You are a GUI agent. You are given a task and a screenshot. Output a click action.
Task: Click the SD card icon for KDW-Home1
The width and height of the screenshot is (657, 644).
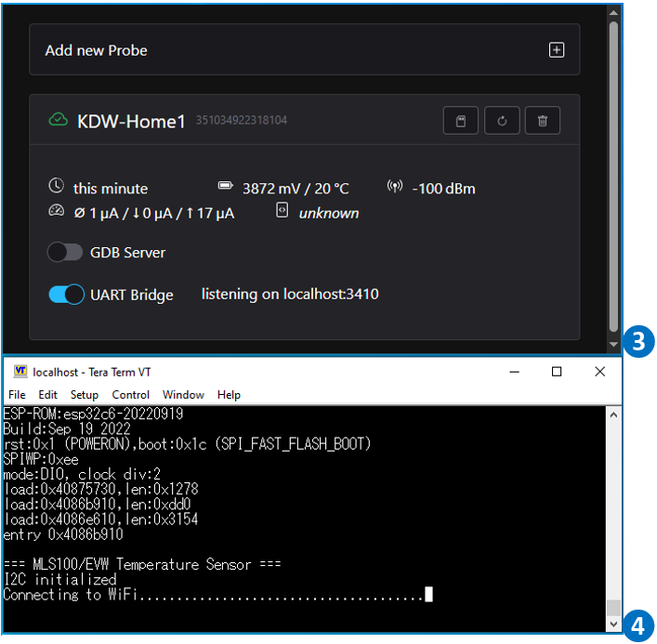click(461, 121)
